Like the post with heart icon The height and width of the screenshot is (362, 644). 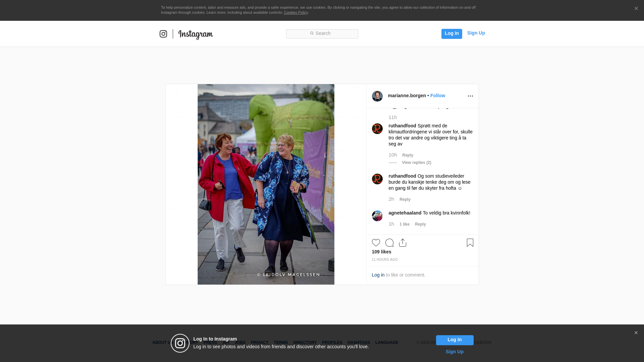[x=376, y=243]
